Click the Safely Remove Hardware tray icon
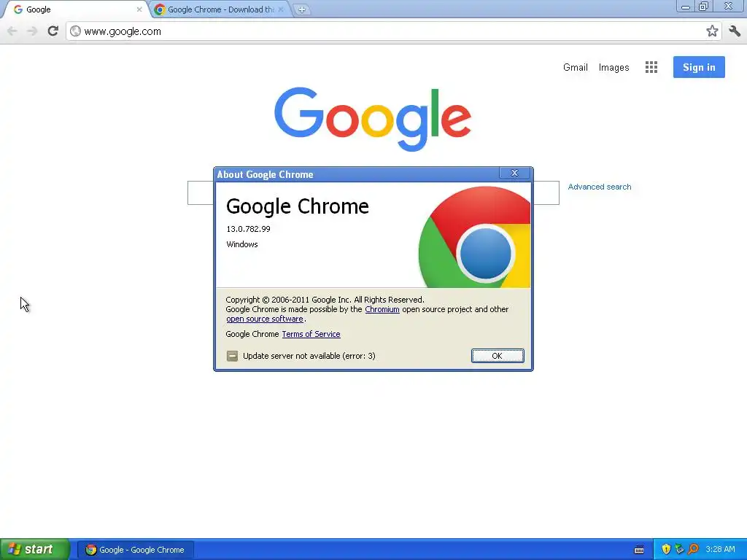Screen dimensions: 747x560 coord(679,549)
